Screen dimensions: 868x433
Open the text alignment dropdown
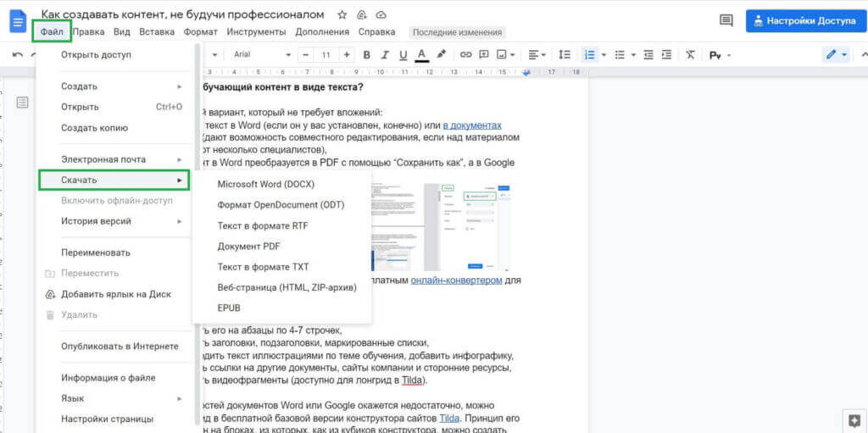tap(537, 55)
